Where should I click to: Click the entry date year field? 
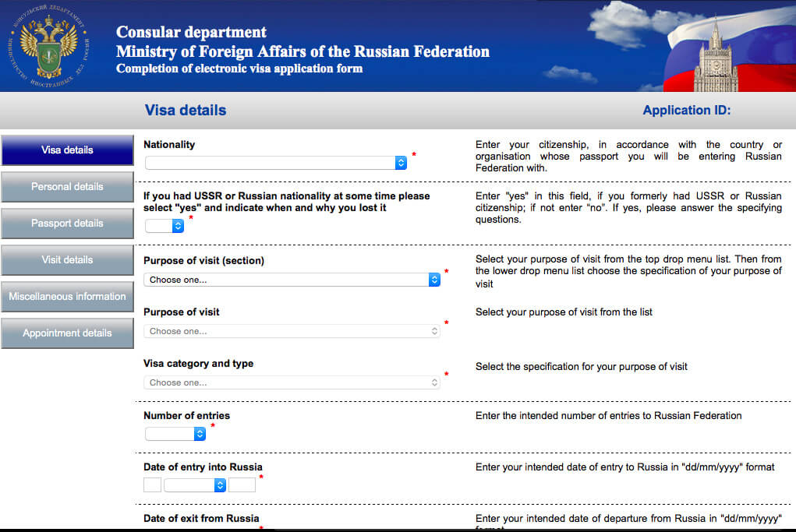click(242, 484)
